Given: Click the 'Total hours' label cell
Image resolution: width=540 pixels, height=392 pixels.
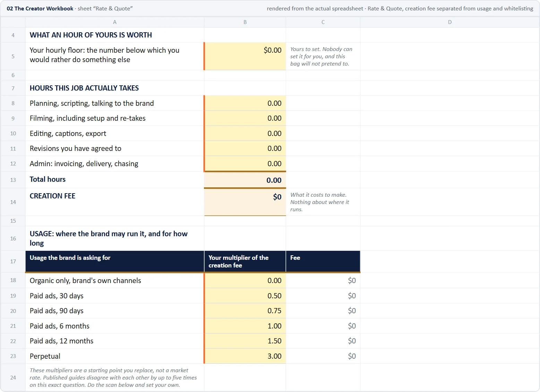Looking at the screenshot, I should [115, 180].
